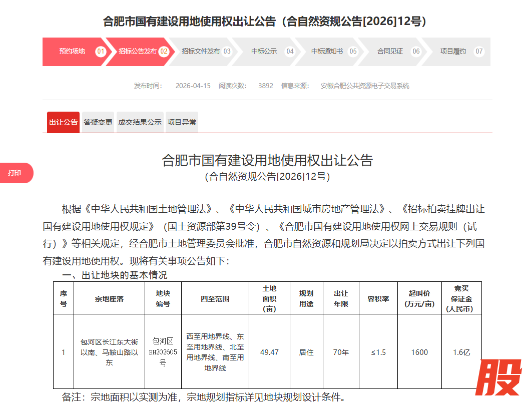The width and height of the screenshot is (532, 405).
Task: Click the 发布时间 date 2026-04-15
Action: click(x=193, y=86)
